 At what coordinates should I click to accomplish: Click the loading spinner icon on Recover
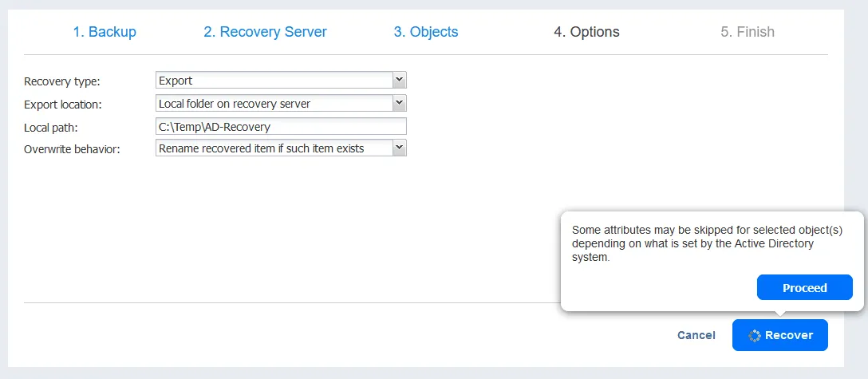[x=755, y=336]
